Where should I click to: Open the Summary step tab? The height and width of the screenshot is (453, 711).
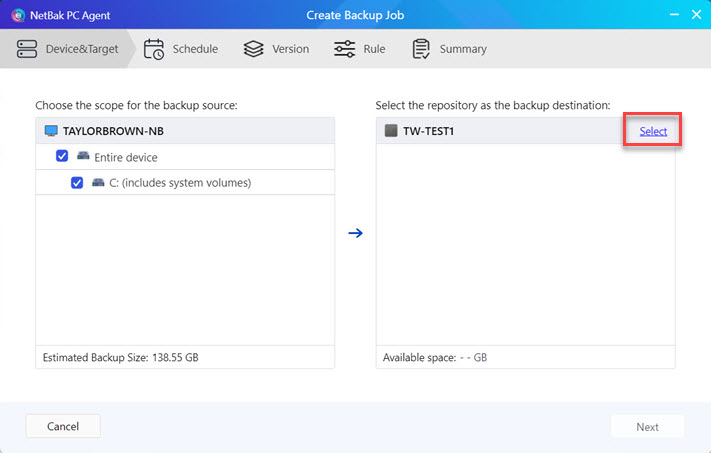click(x=462, y=49)
